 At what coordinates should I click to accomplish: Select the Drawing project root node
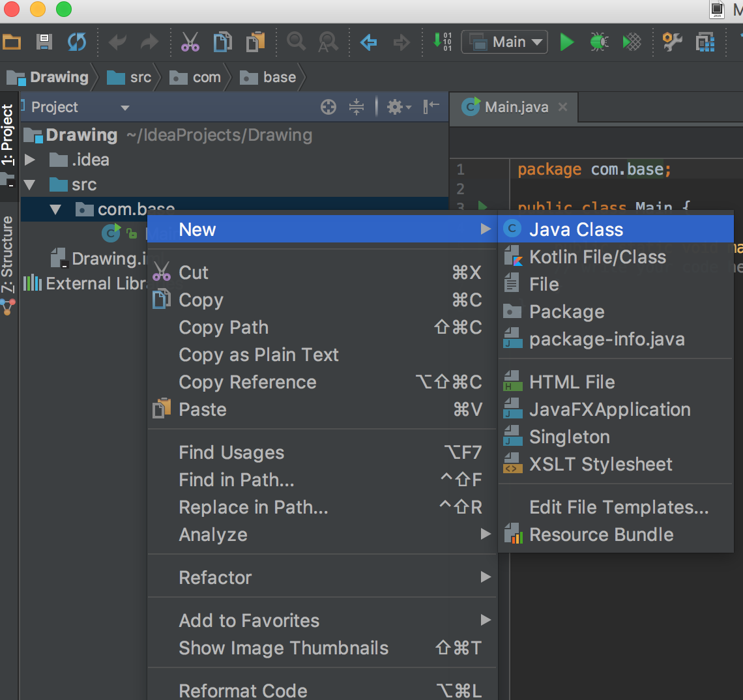(81, 135)
